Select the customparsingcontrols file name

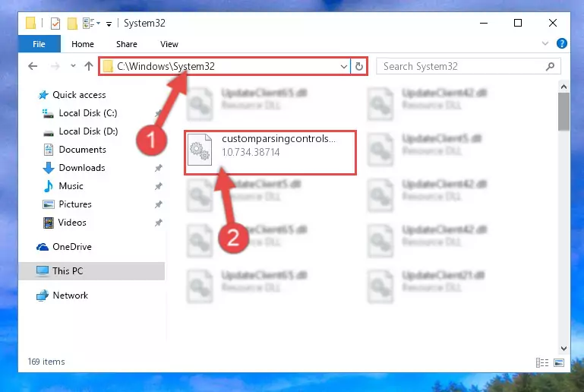point(279,138)
